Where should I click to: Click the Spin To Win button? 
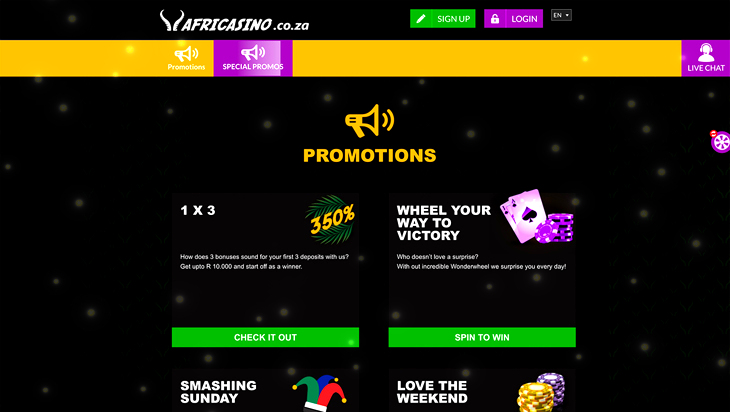click(x=482, y=337)
